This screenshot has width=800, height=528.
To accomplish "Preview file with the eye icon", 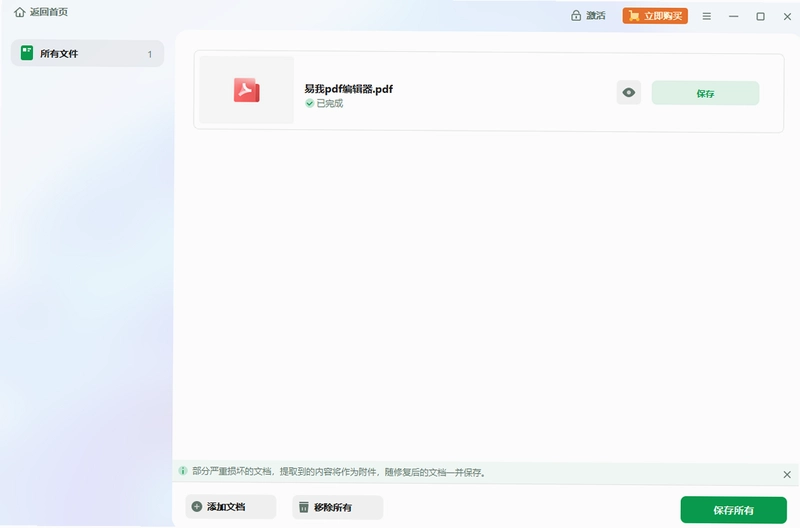I will coord(629,92).
